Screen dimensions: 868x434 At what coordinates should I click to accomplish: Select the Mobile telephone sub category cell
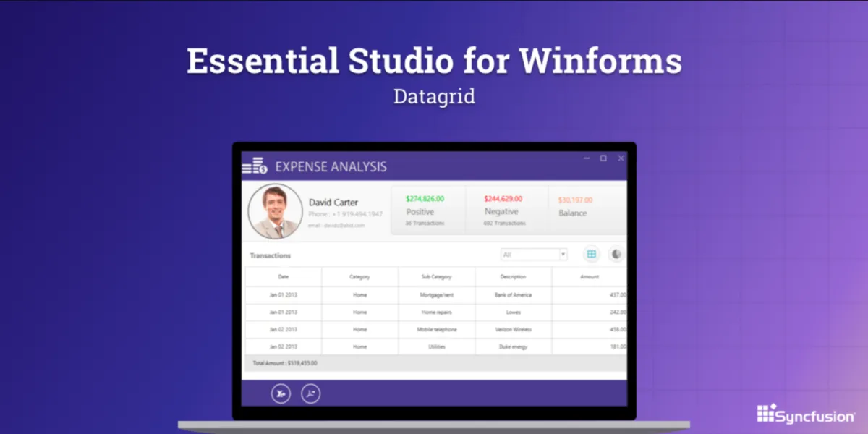pos(437,330)
